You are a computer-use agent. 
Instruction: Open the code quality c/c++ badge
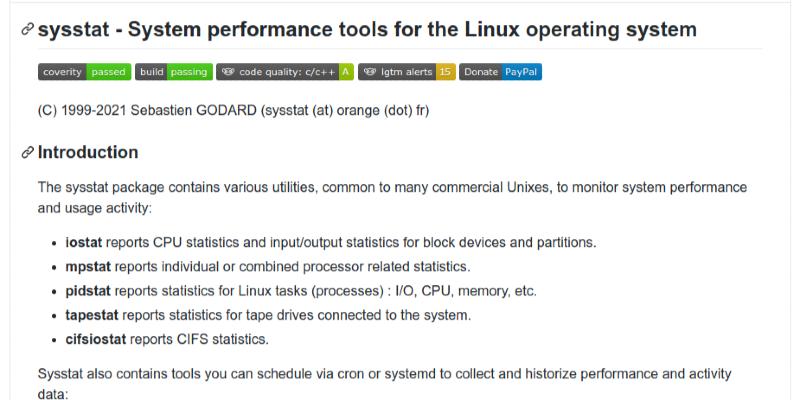(284, 72)
